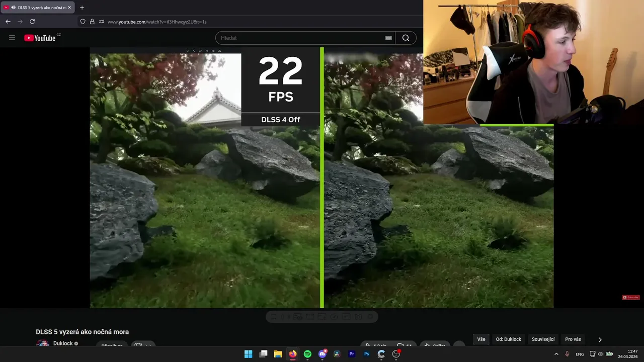The image size is (644, 362).
Task: Click the browser forward arrow
Action: point(20,22)
